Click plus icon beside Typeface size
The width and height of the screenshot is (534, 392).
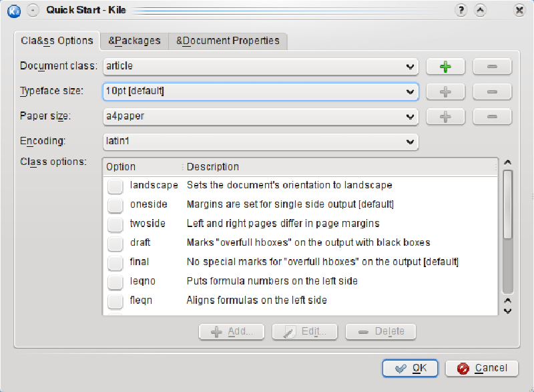[x=445, y=91]
